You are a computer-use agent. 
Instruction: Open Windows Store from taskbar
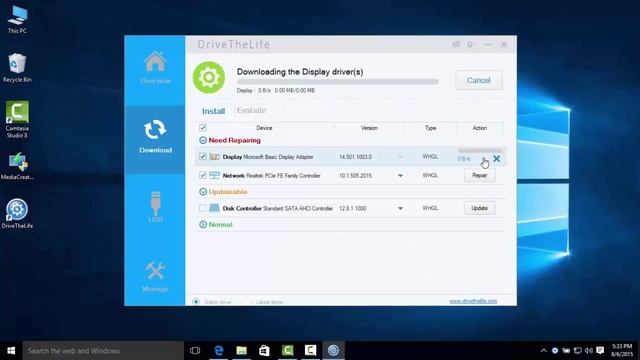pos(264,351)
